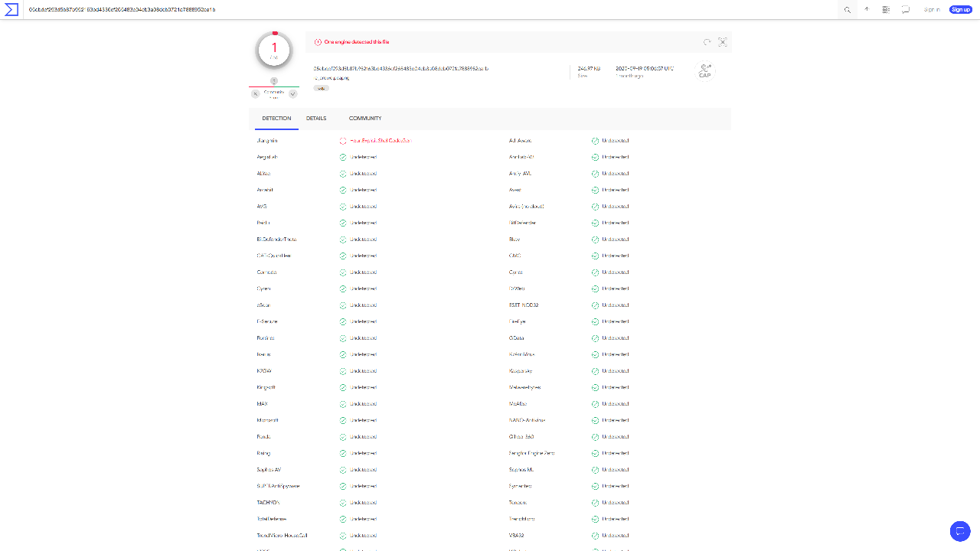This screenshot has height=551, width=980.
Task: Click the similar files icon beside reanalyze
Action: click(722, 42)
